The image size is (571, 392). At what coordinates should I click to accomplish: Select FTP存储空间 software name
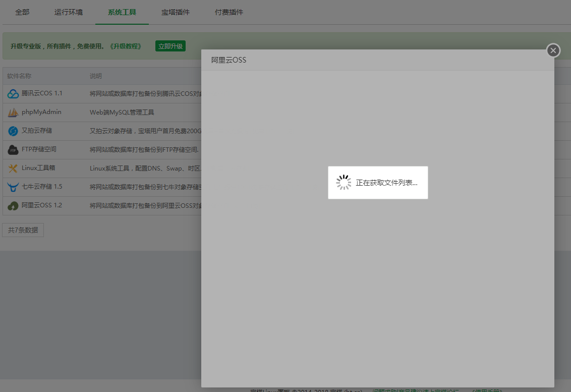(39, 149)
